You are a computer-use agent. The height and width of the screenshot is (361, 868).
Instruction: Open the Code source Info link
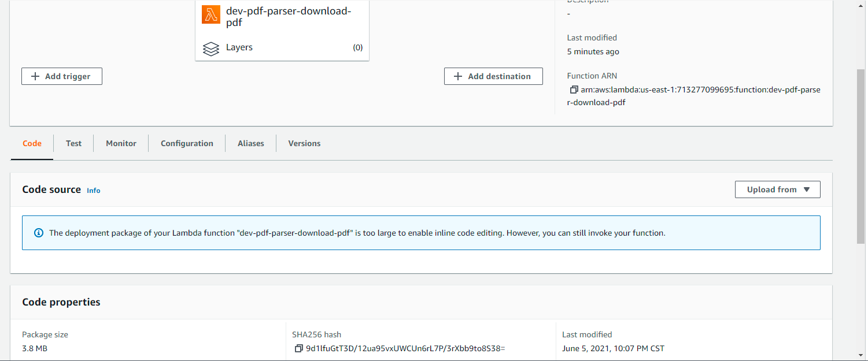click(x=93, y=190)
